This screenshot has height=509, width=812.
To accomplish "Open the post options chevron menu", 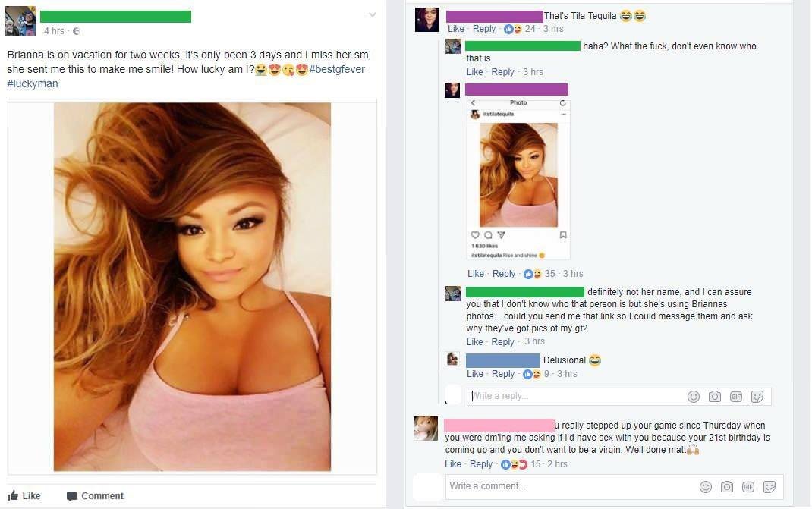I will (x=373, y=14).
